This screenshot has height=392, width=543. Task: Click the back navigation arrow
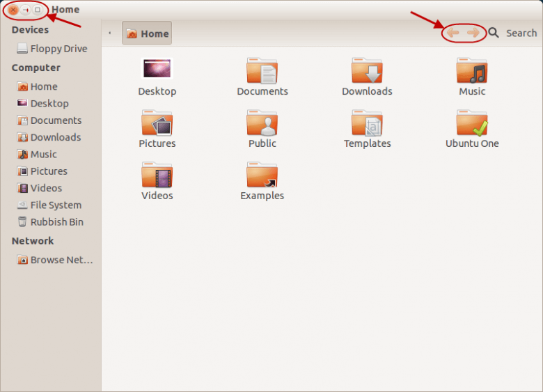(453, 33)
